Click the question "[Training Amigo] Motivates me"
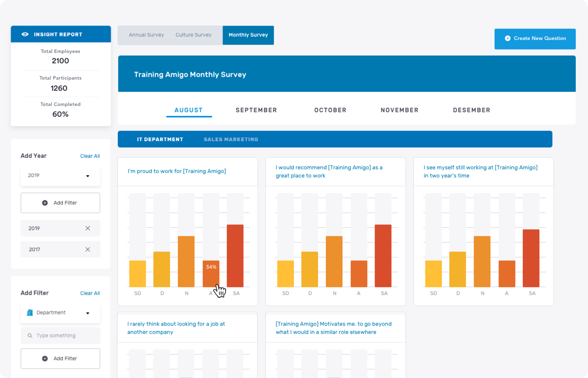The image size is (588, 378). coord(334,328)
